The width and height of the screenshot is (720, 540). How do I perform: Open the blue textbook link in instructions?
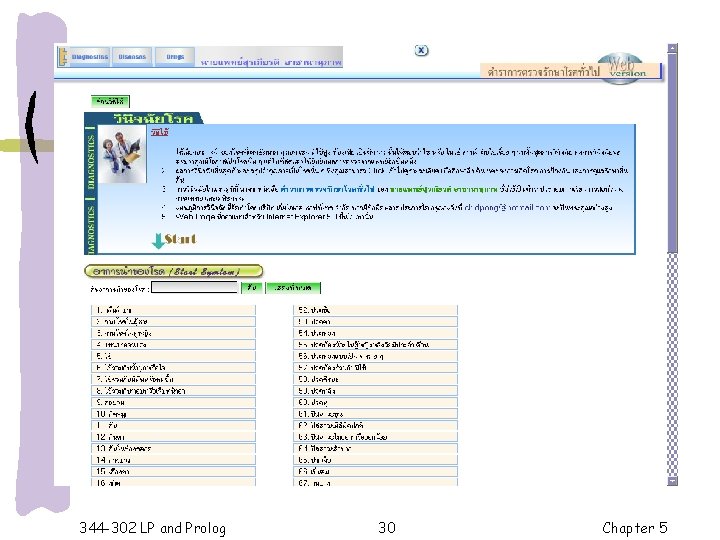[327, 189]
